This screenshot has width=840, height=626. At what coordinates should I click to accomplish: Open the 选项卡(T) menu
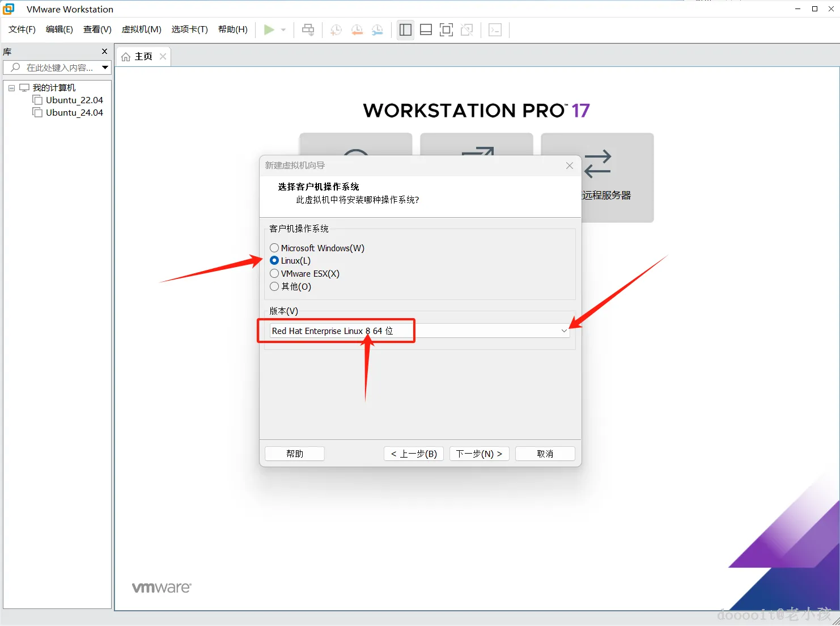(190, 29)
